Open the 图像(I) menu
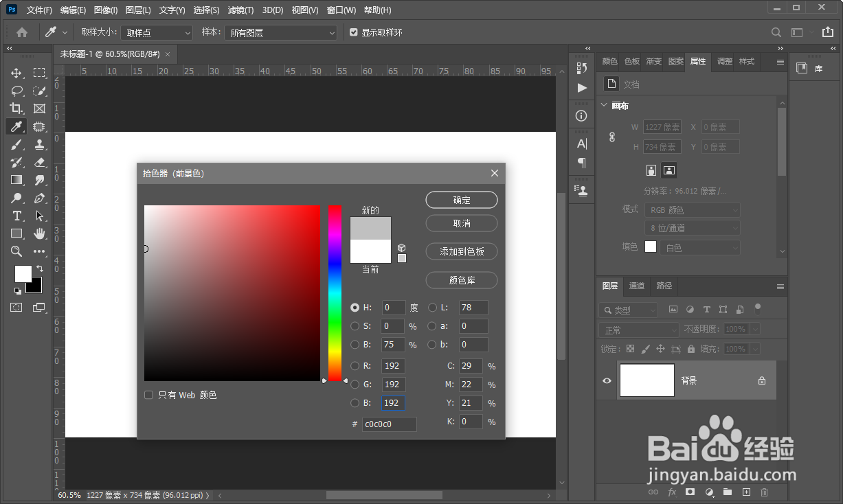 point(106,10)
